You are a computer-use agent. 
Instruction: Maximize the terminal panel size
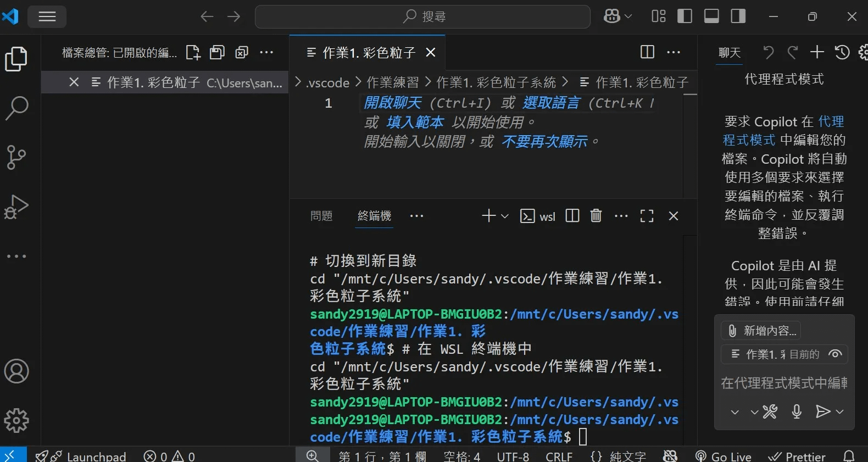pyautogui.click(x=647, y=216)
